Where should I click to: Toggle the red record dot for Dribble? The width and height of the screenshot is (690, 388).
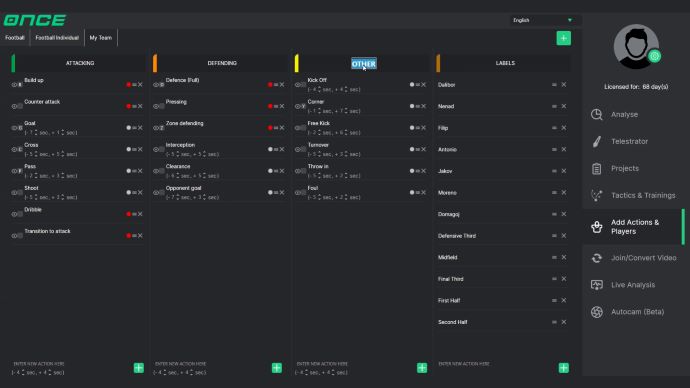[128, 214]
